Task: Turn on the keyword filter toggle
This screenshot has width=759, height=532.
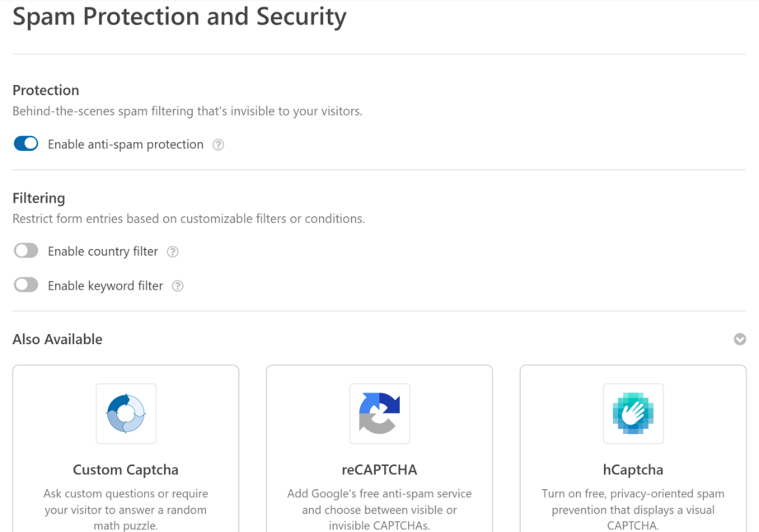Action: pyautogui.click(x=26, y=285)
